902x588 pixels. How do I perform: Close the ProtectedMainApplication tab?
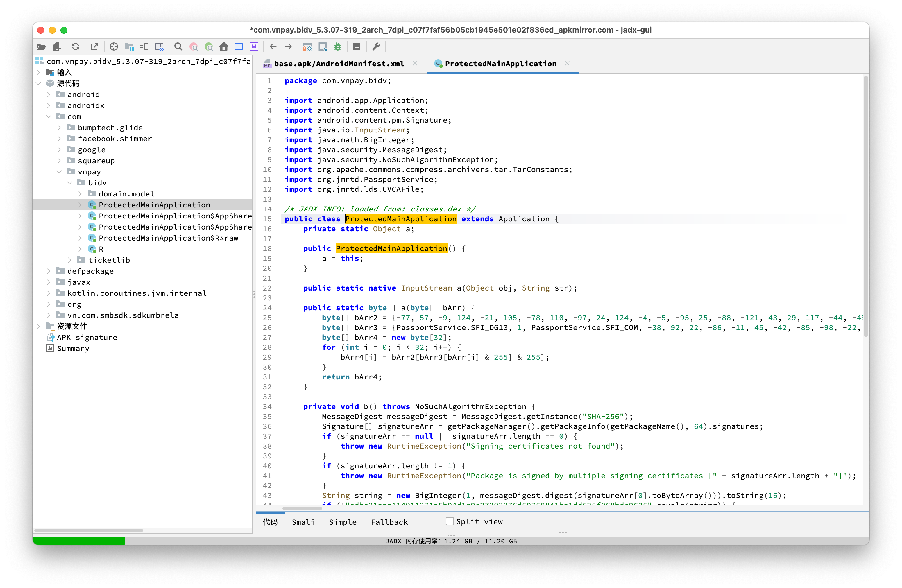point(567,63)
